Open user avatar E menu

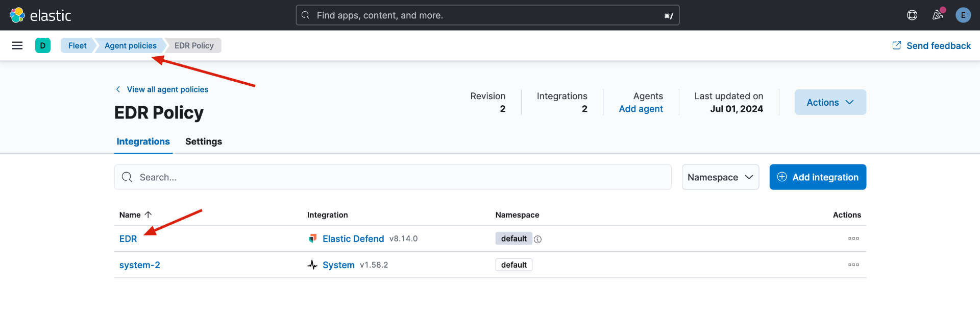(963, 15)
